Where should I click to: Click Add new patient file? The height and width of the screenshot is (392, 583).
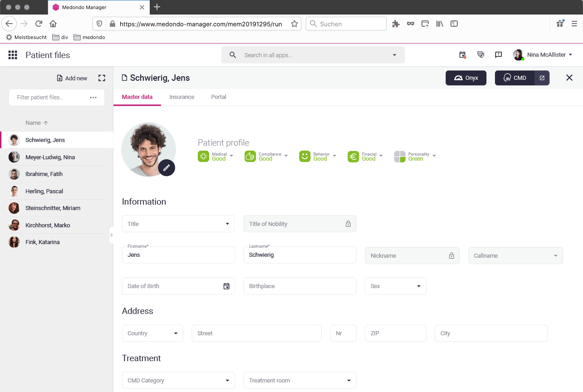pyautogui.click(x=72, y=78)
